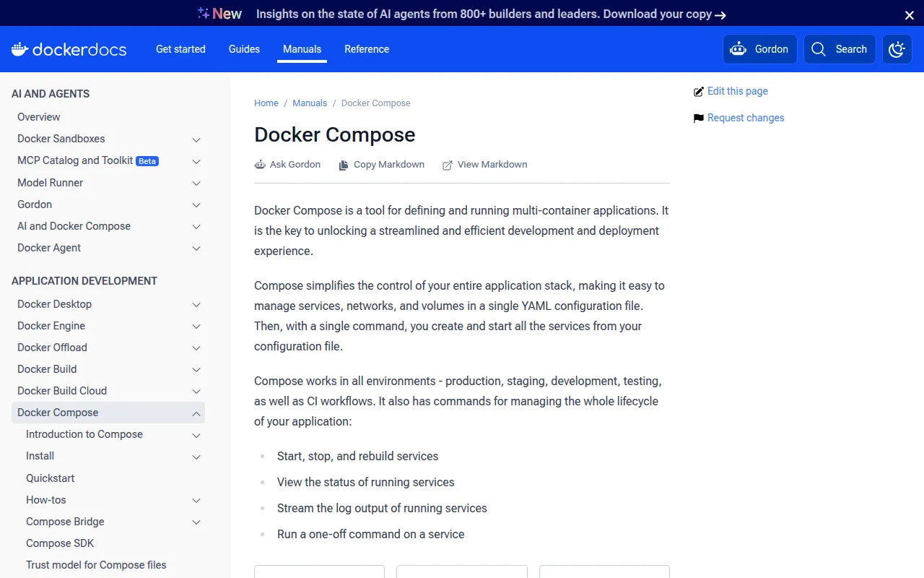
Task: Dismiss the announcement banner with X
Action: pos(910,14)
